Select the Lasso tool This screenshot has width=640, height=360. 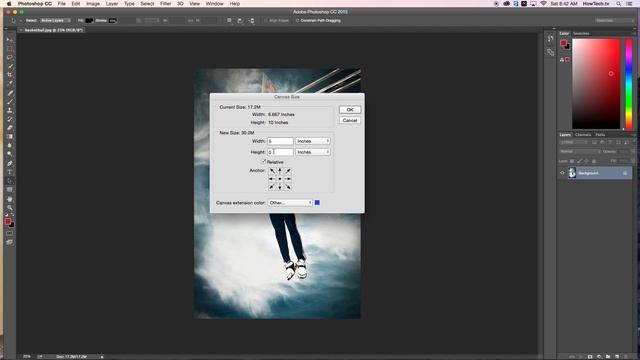click(x=10, y=58)
